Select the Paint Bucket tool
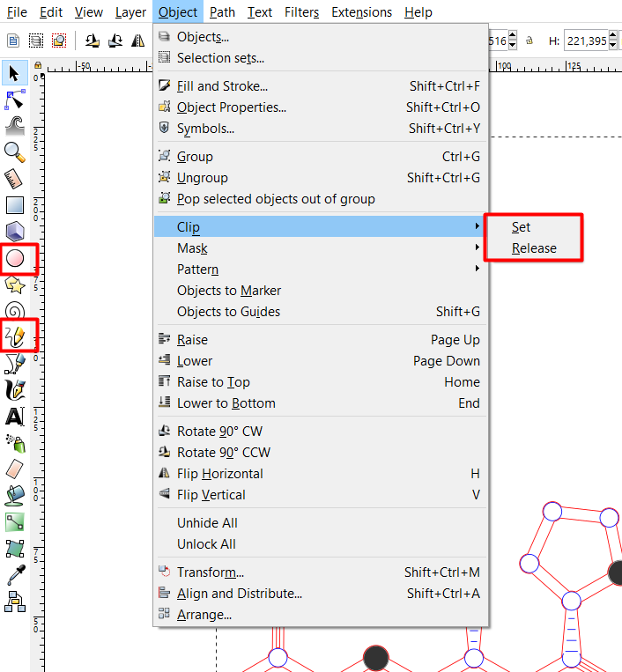Image resolution: width=622 pixels, height=672 pixels. [15, 496]
